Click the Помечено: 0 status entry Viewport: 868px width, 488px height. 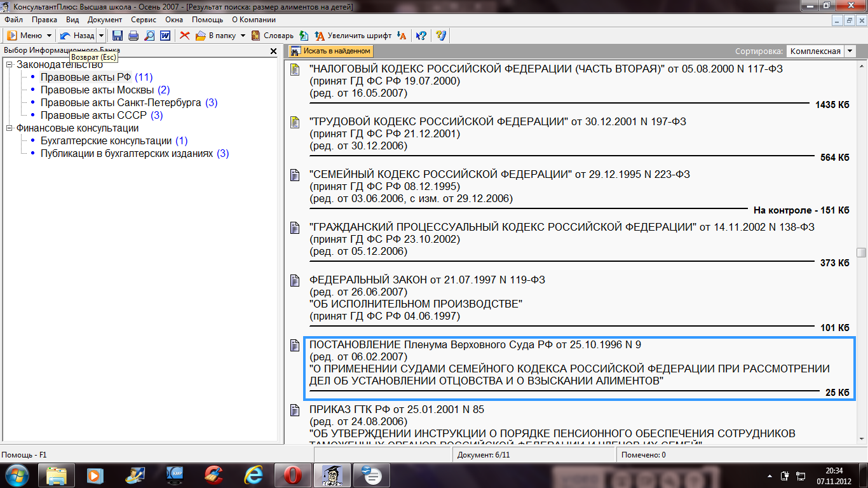740,455
